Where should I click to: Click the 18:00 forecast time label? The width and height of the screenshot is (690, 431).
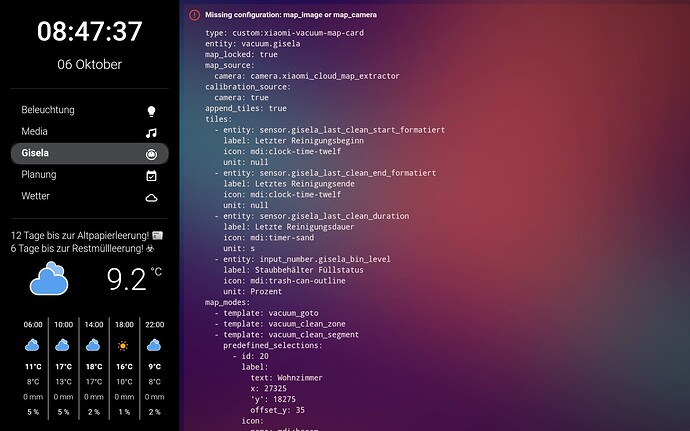124,325
